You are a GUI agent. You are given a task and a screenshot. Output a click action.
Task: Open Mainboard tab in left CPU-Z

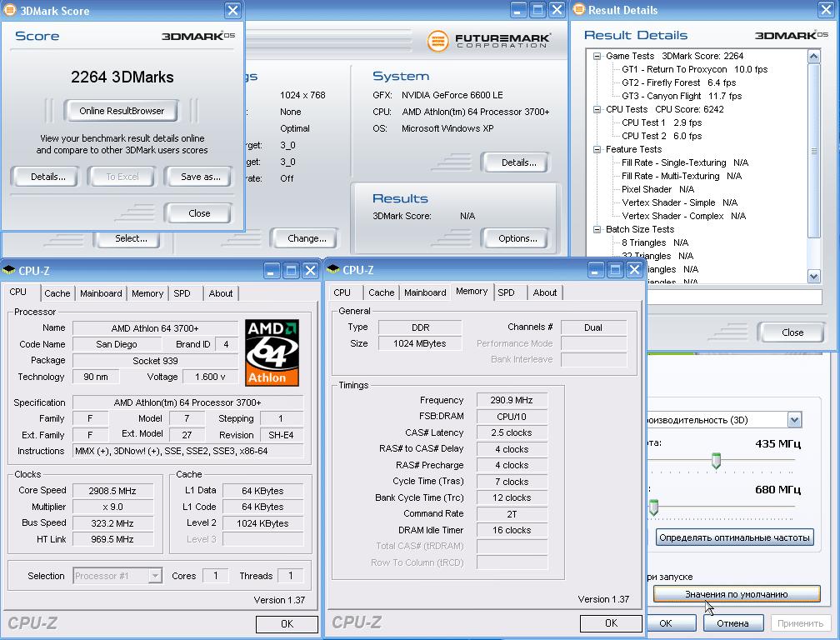coord(102,293)
